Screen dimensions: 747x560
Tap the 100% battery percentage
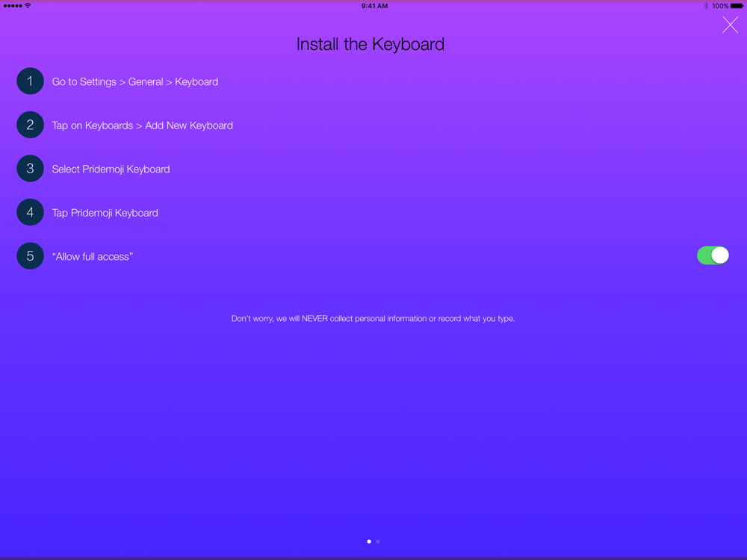pos(720,6)
